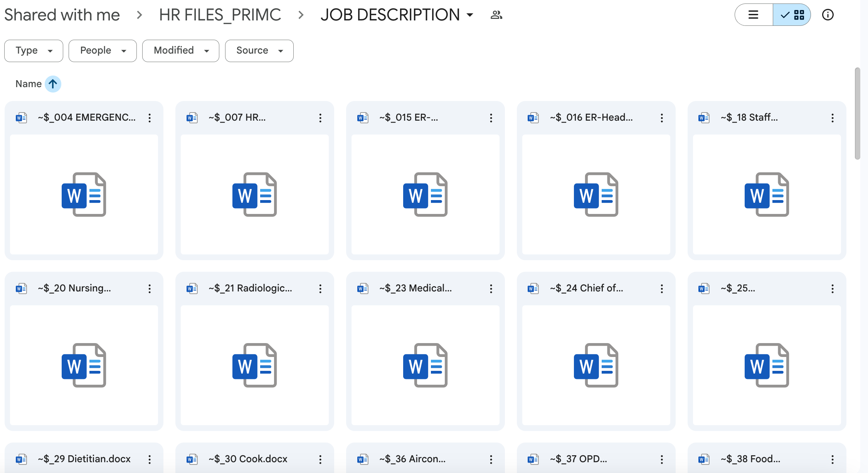Click Word icon beside ~$_004 EMERGENC title
The width and height of the screenshot is (868, 473).
21,118
